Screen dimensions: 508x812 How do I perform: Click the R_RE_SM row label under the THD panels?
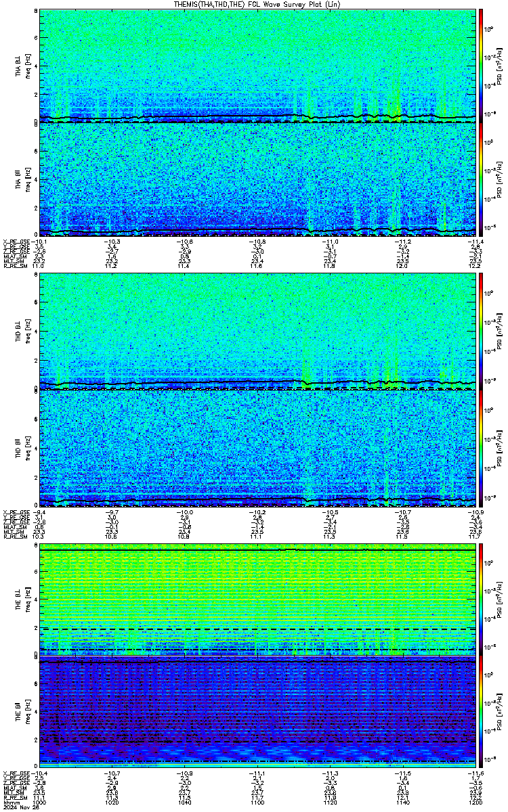coord(14,535)
